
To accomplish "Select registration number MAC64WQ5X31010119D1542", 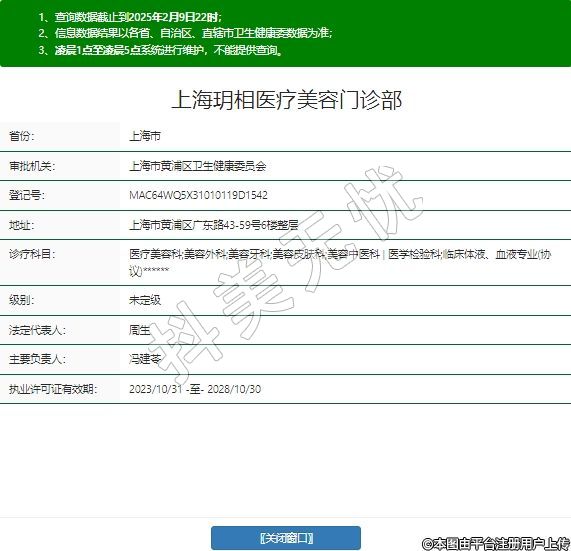I will point(198,195).
